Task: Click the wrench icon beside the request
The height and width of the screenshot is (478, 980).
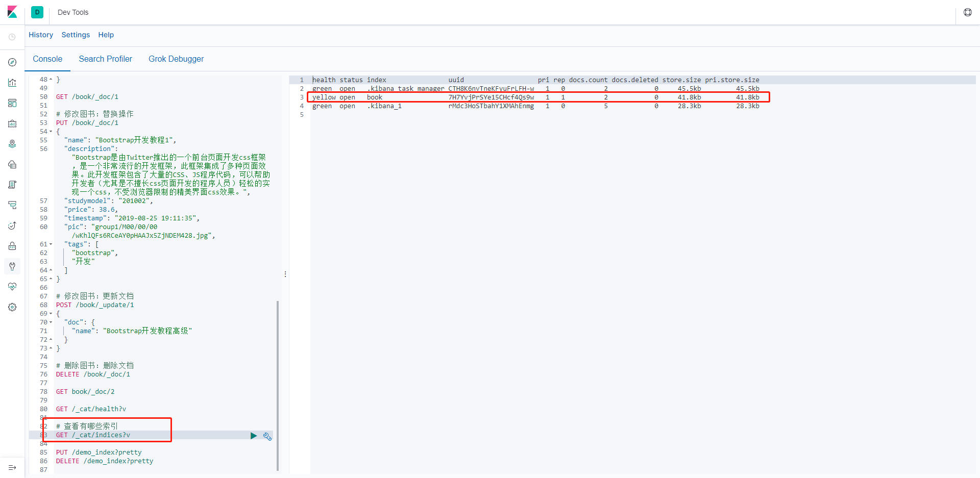Action: pyautogui.click(x=267, y=436)
